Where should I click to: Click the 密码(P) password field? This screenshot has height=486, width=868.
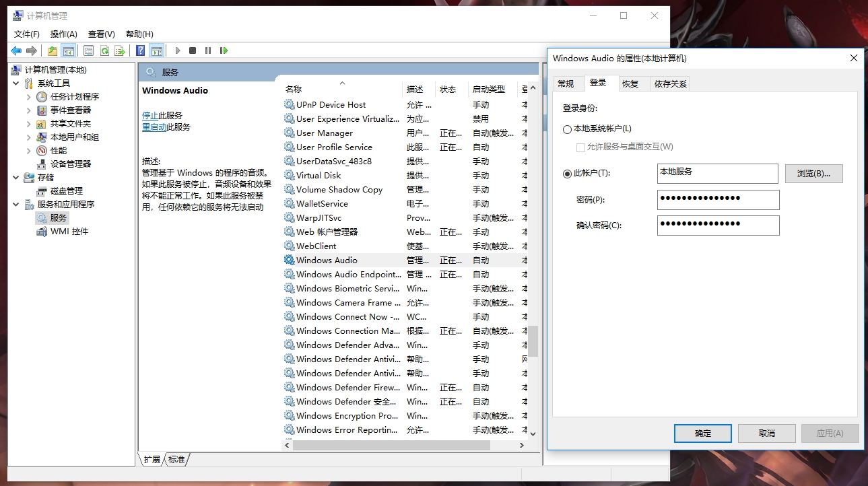[719, 200]
